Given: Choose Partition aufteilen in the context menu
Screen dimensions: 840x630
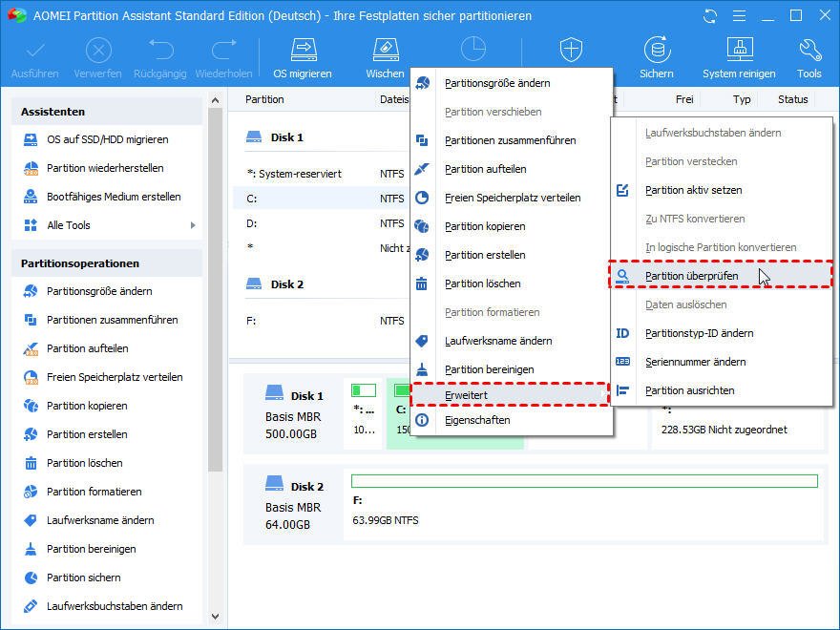Looking at the screenshot, I should point(512,169).
